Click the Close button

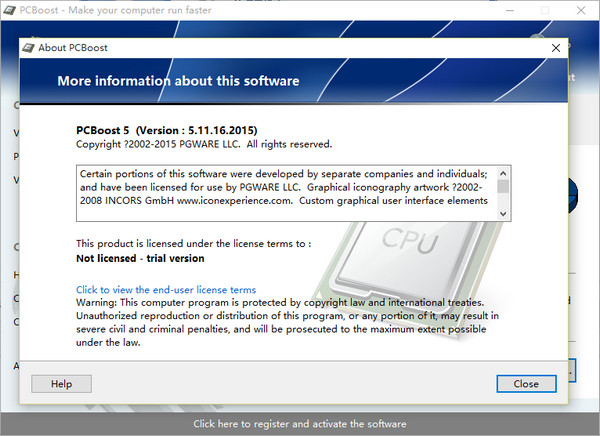pyautogui.click(x=526, y=384)
